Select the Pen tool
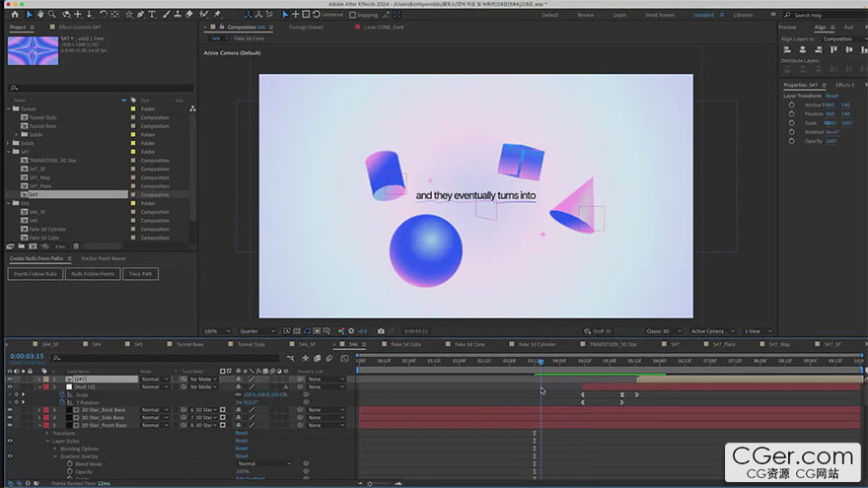Image resolution: width=868 pixels, height=488 pixels. 141,15
